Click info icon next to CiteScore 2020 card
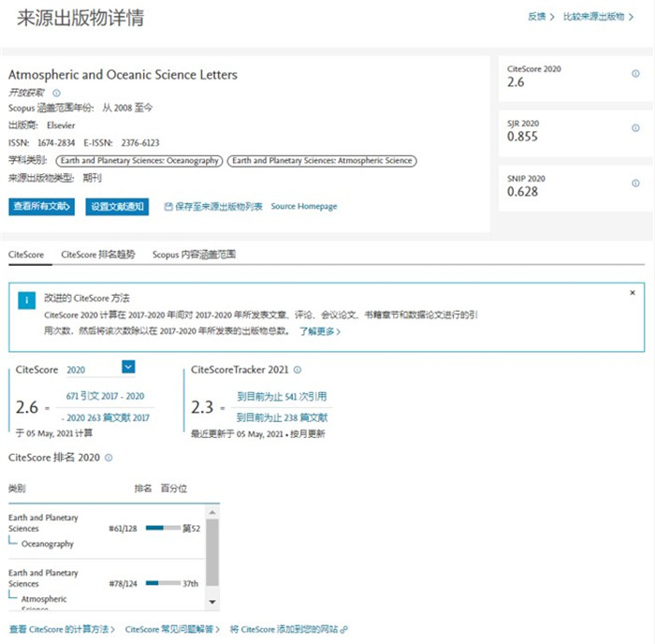This screenshot has width=655, height=644. pyautogui.click(x=635, y=74)
